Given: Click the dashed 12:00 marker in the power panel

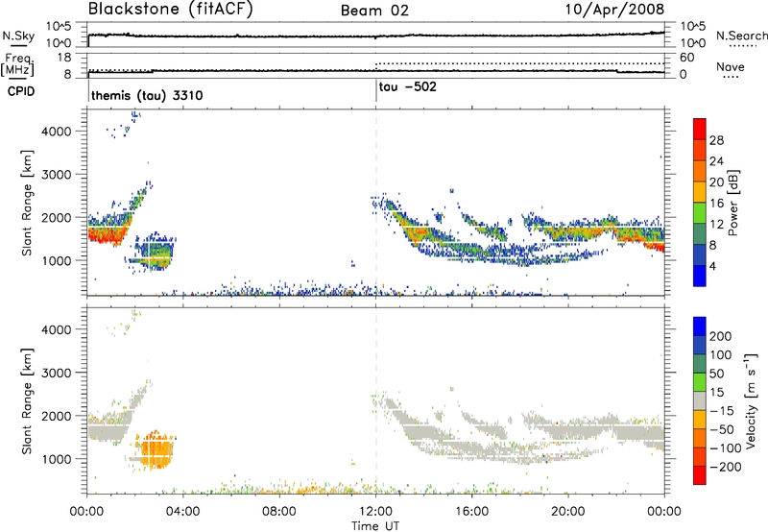Looking at the screenshot, I should pyautogui.click(x=376, y=203).
